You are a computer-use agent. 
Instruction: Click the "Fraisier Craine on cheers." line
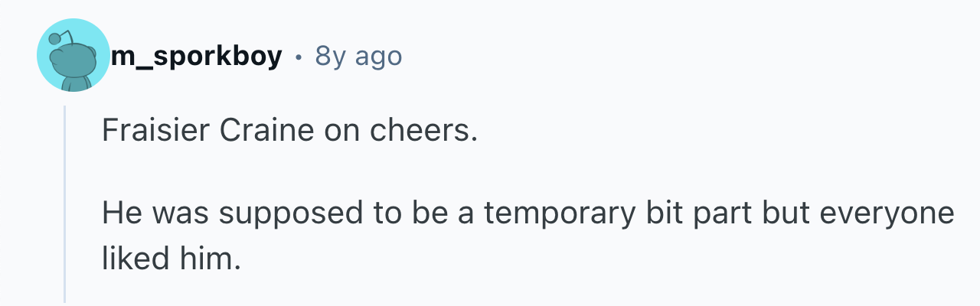(289, 132)
